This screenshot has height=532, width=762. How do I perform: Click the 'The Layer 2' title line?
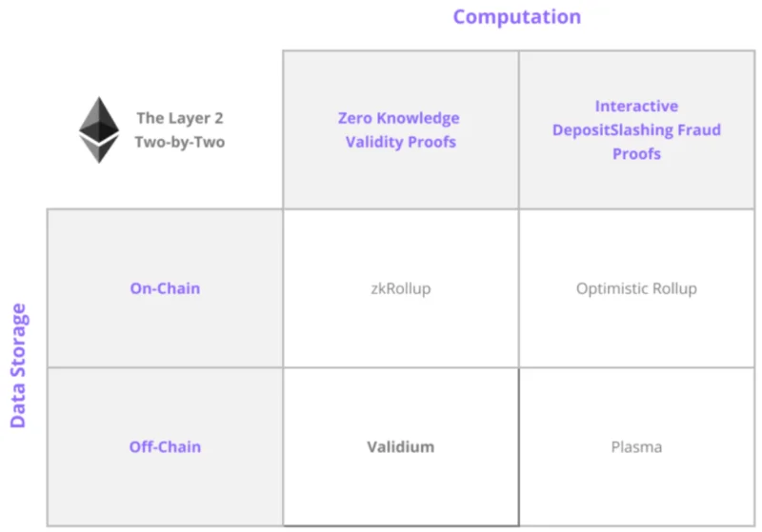pyautogui.click(x=180, y=118)
